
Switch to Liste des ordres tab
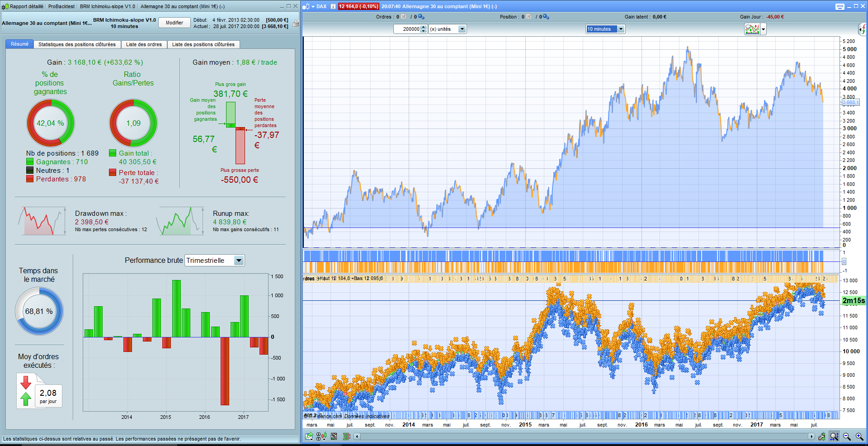[x=144, y=44]
